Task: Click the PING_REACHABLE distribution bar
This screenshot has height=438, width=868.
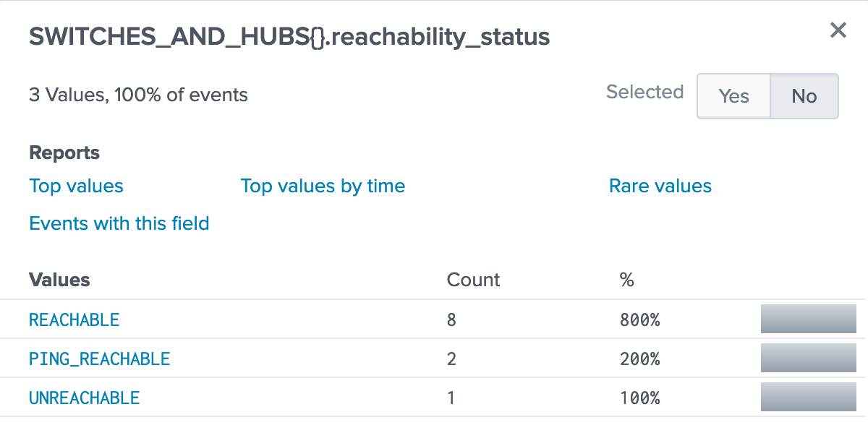Action: click(x=808, y=358)
